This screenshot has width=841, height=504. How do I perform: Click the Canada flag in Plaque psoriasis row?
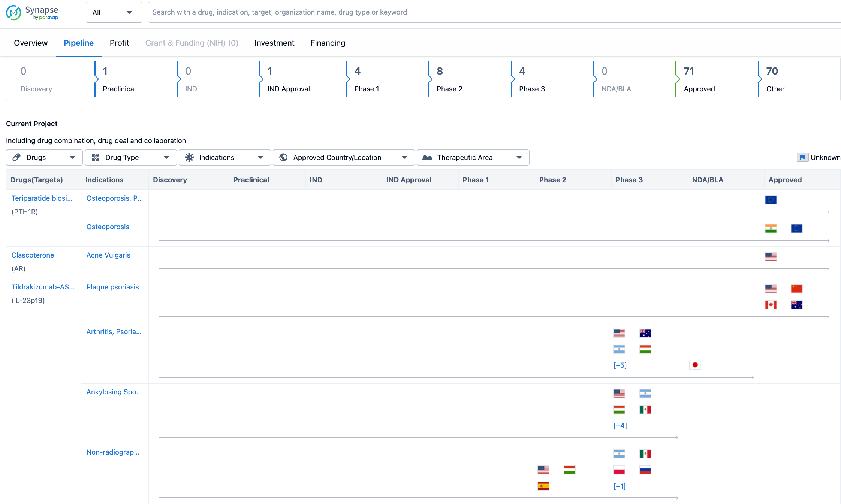click(x=771, y=305)
